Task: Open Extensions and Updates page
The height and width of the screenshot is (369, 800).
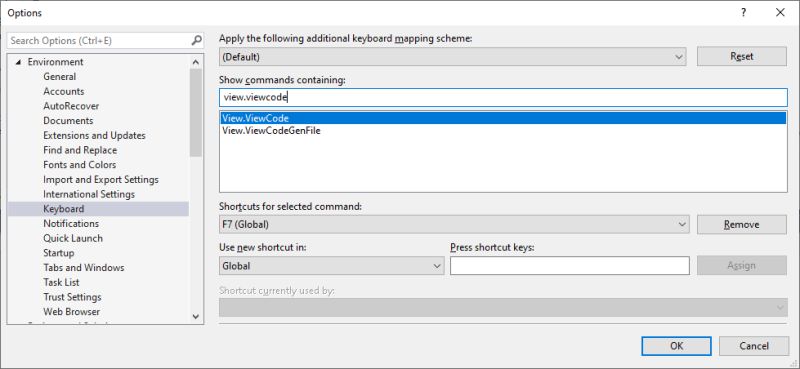Action: 94,135
